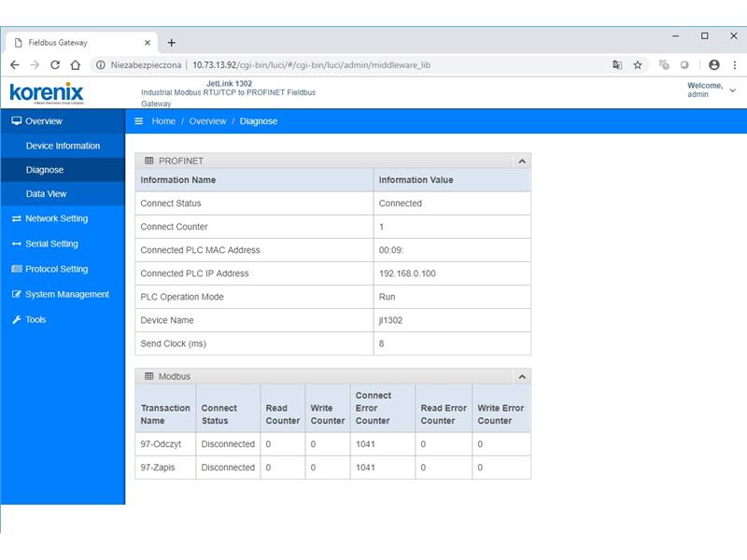Bookmark this page with the star
This screenshot has height=560, width=747.
(638, 64)
